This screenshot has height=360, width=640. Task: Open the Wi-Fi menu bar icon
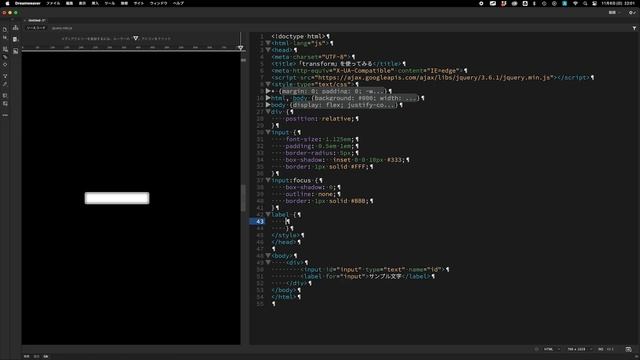[x=575, y=3]
